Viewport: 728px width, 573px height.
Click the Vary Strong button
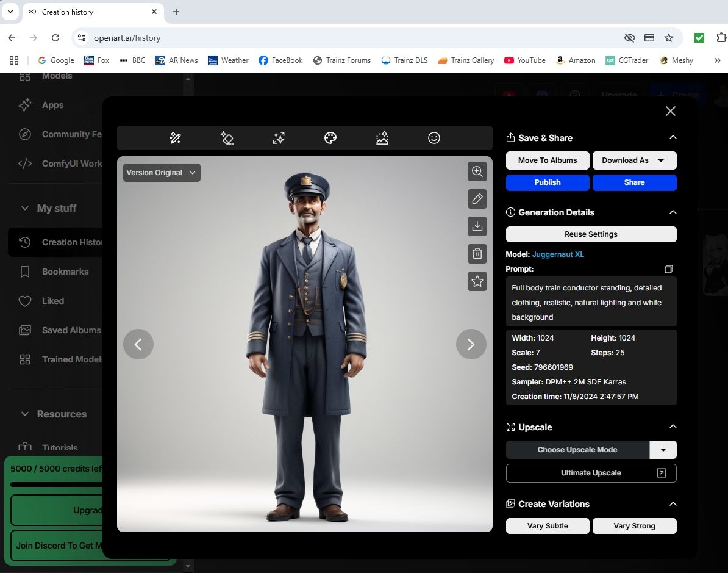point(634,526)
